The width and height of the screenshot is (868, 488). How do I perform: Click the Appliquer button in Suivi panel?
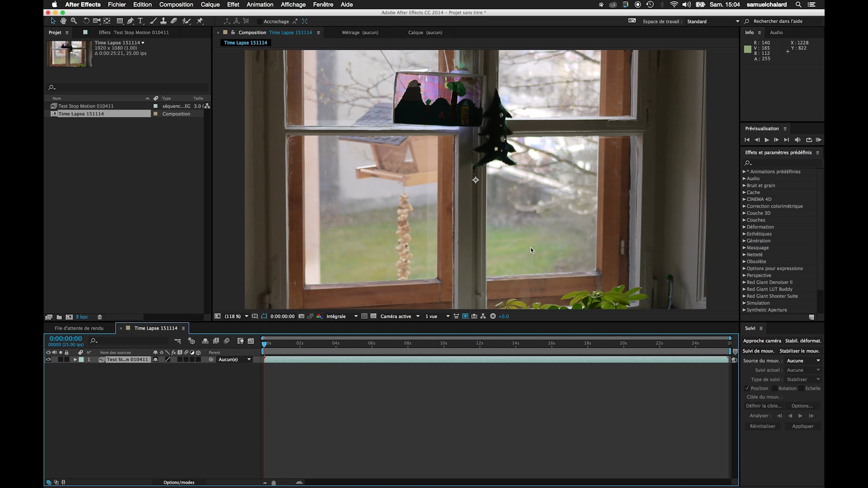pos(802,426)
